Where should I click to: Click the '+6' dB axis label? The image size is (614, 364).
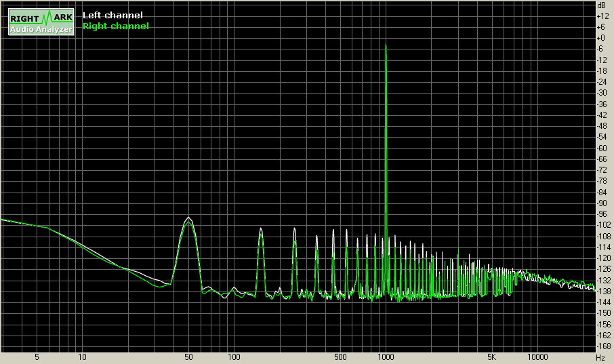[600, 27]
